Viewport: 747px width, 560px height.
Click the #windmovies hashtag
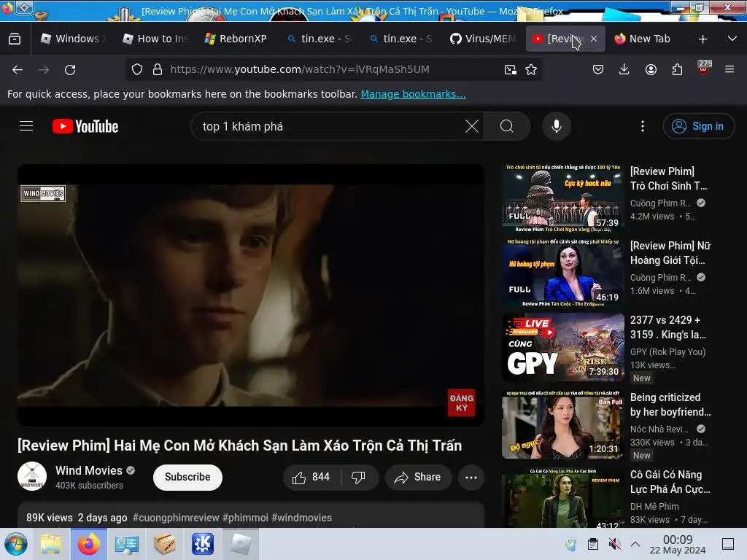pos(301,518)
